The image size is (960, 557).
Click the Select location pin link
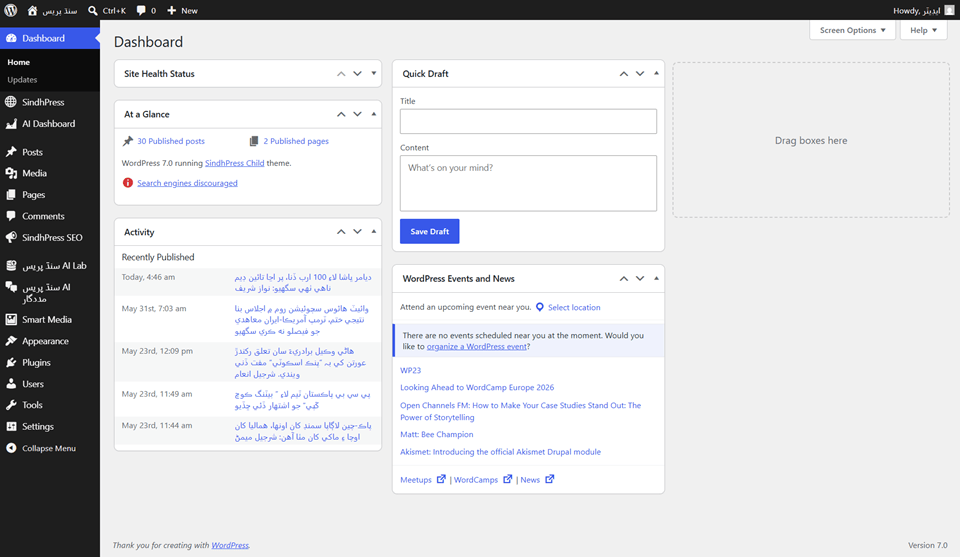coord(568,307)
